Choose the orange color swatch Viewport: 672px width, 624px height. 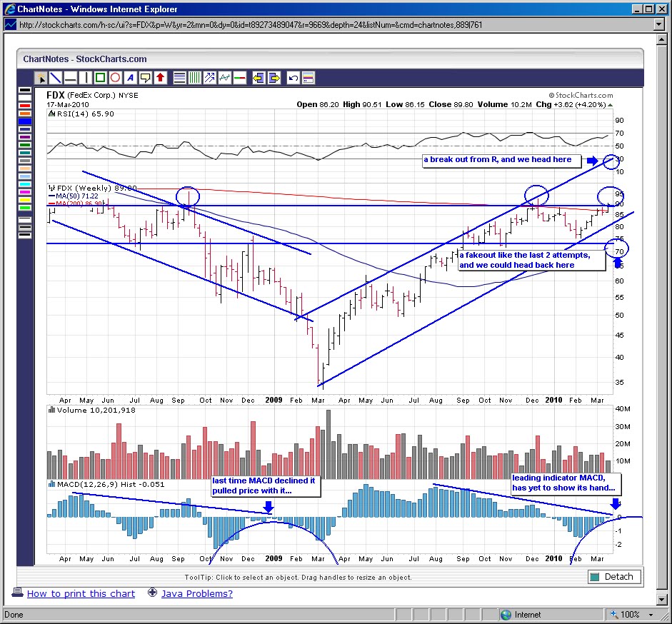(x=25, y=113)
